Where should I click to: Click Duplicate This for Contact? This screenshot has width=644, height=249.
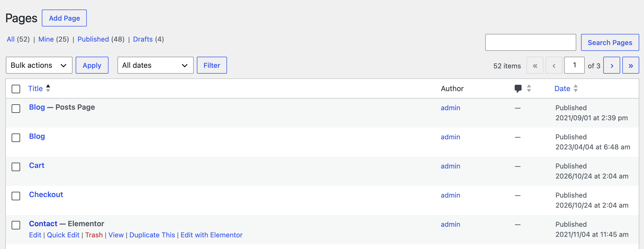pos(152,235)
